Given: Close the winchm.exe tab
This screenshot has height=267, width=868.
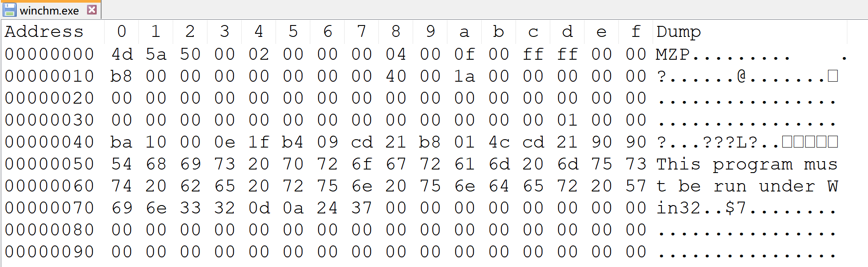Looking at the screenshot, I should [x=92, y=10].
